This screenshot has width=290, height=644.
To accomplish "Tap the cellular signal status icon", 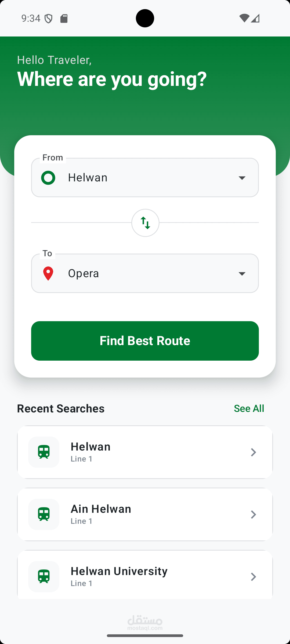I will pos(256,18).
